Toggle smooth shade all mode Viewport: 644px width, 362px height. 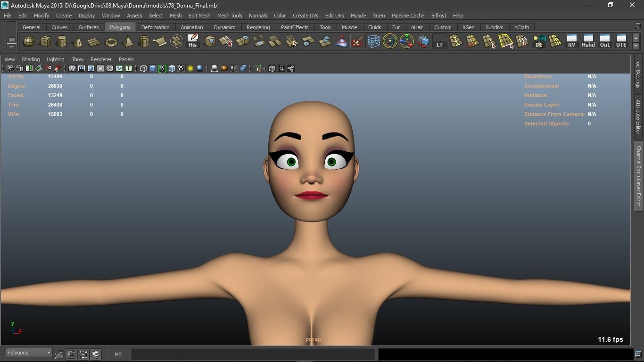pyautogui.click(x=153, y=68)
